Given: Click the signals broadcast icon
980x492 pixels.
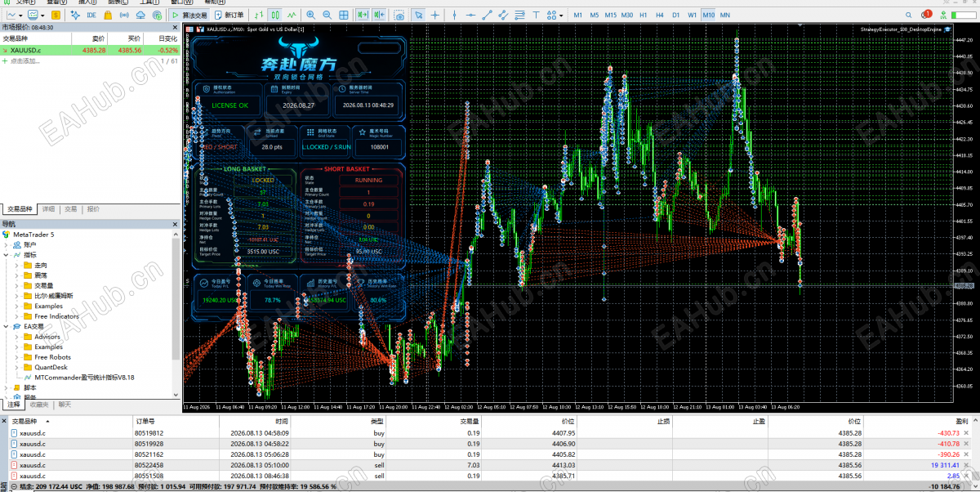Looking at the screenshot, I should pyautogui.click(x=124, y=15).
